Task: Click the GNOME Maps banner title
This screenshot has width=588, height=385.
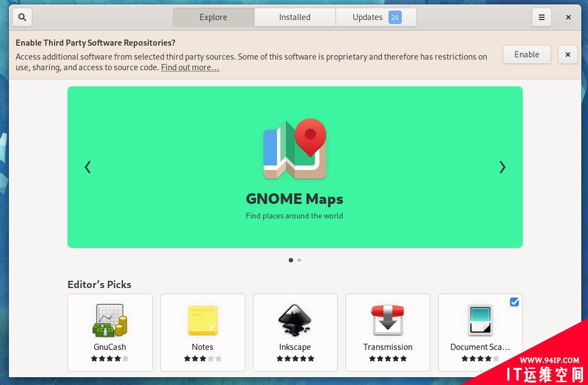Action: pos(294,199)
